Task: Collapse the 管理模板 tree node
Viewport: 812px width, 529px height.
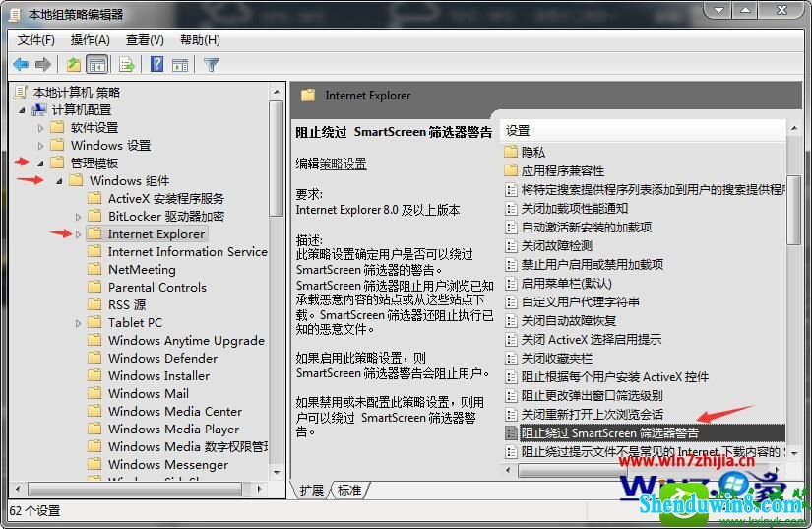Action: click(40, 164)
